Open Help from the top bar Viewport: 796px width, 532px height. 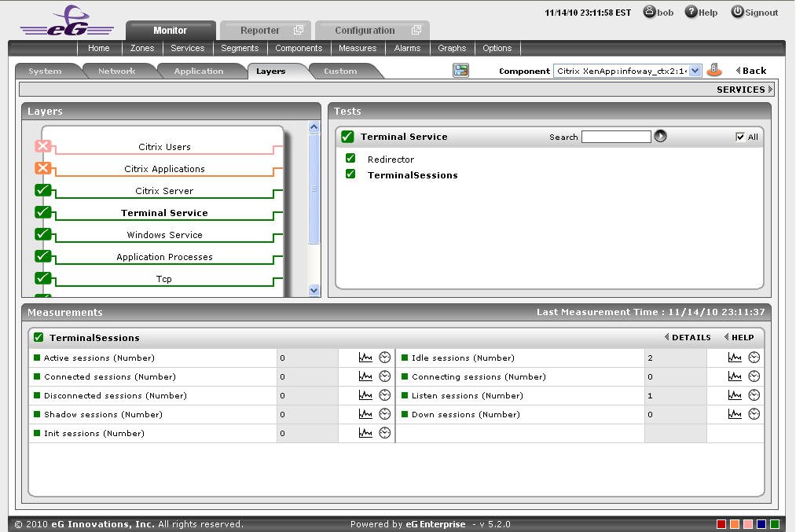pos(701,13)
